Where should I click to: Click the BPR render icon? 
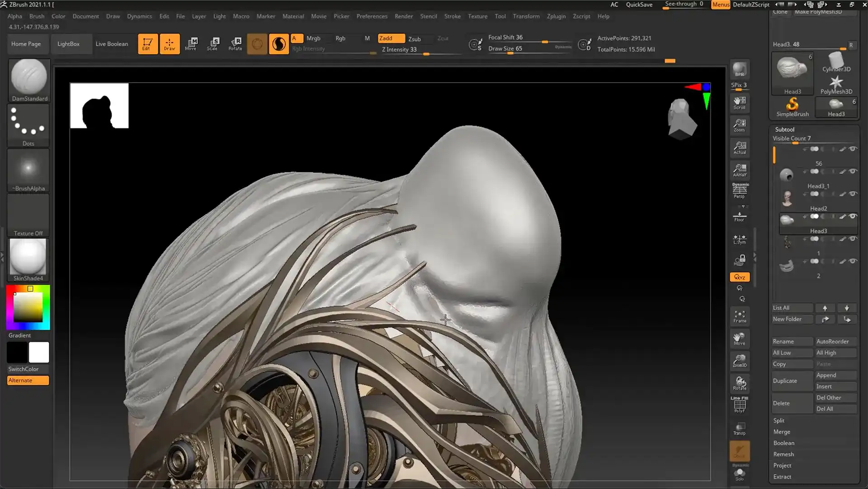pyautogui.click(x=740, y=69)
